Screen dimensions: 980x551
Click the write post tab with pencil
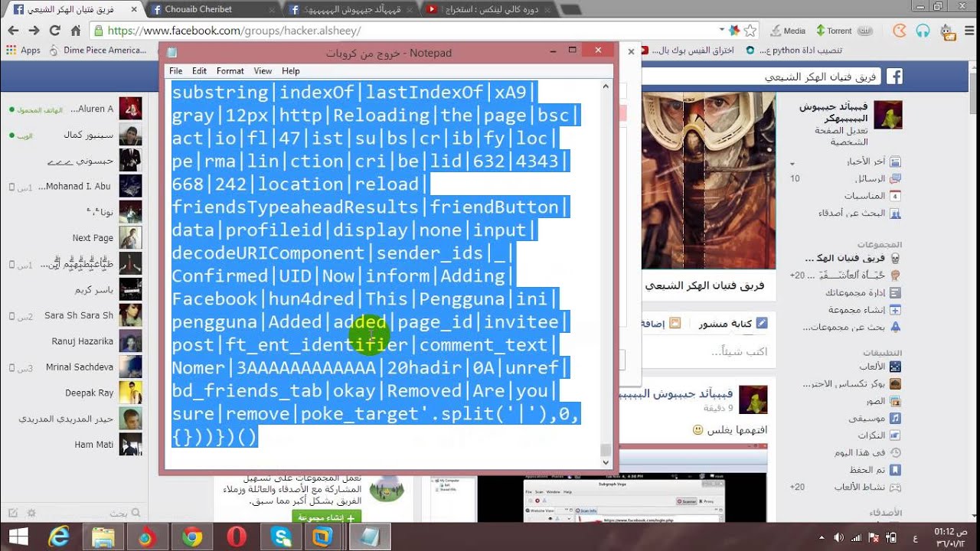tap(733, 324)
